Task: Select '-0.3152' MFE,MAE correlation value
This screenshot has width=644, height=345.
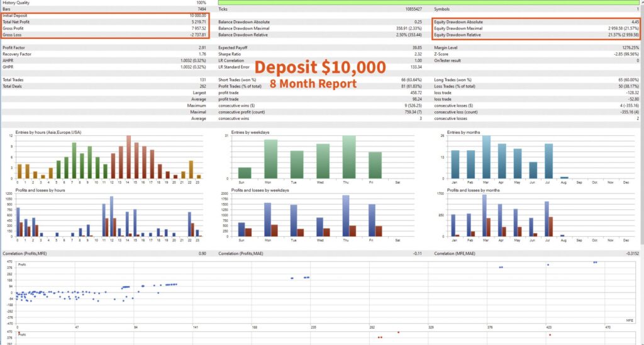Action: pyautogui.click(x=633, y=253)
